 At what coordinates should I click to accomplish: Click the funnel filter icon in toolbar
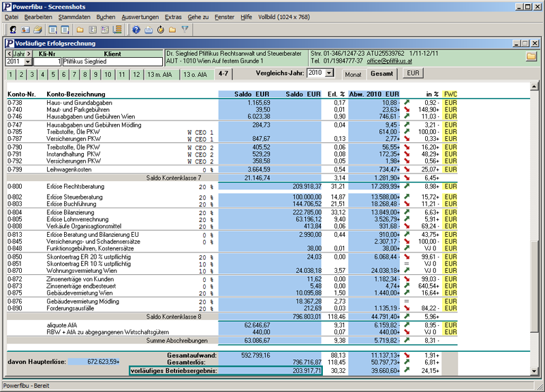pos(185,30)
